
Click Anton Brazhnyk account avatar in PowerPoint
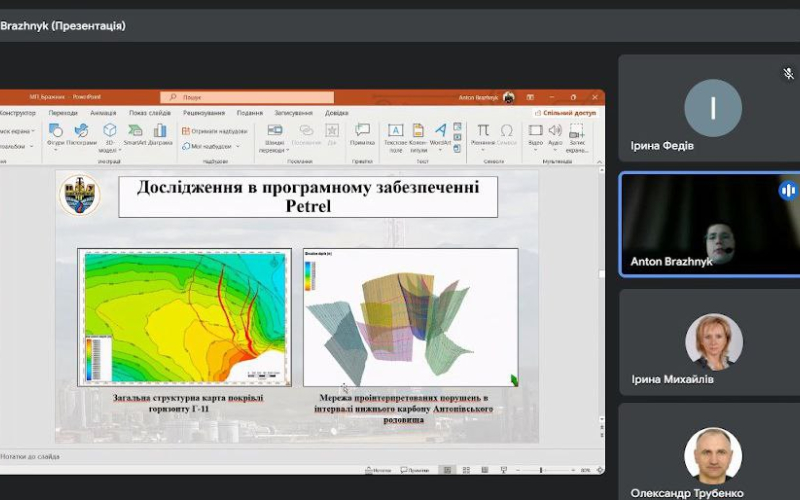pos(509,97)
